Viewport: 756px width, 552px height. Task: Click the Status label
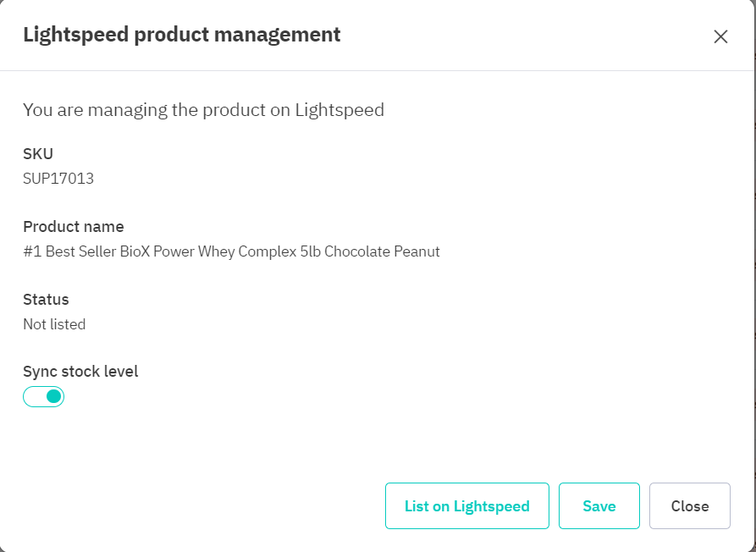[46, 300]
